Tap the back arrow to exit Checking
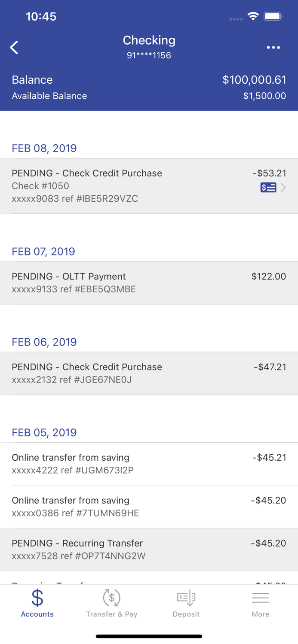Image resolution: width=298 pixels, height=644 pixels. [x=14, y=47]
